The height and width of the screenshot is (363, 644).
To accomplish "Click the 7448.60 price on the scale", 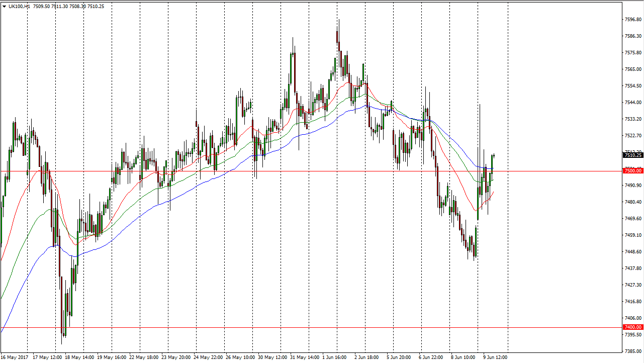I will (632, 252).
